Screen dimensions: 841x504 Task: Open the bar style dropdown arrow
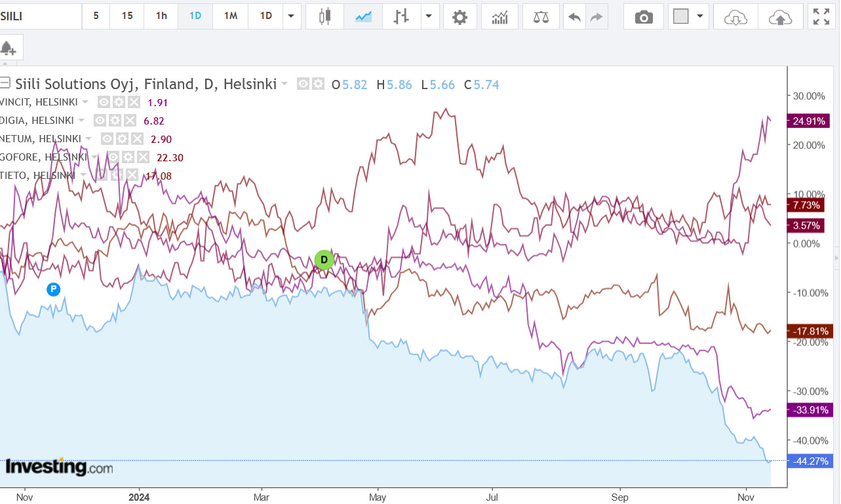point(429,16)
